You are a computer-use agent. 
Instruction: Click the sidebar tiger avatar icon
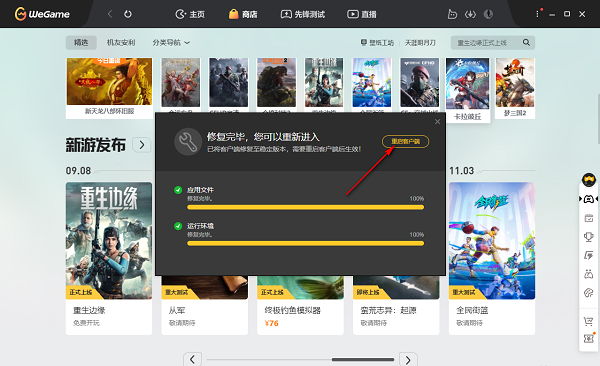tap(589, 180)
